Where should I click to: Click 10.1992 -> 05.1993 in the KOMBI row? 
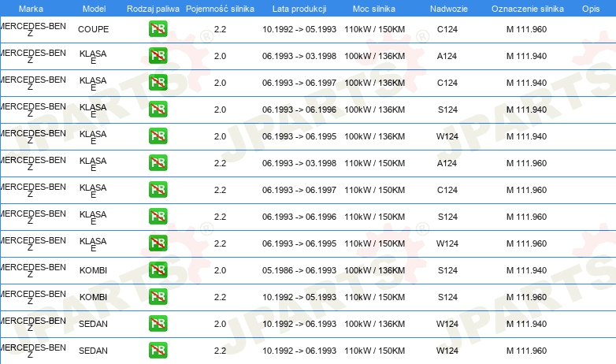[299, 297]
